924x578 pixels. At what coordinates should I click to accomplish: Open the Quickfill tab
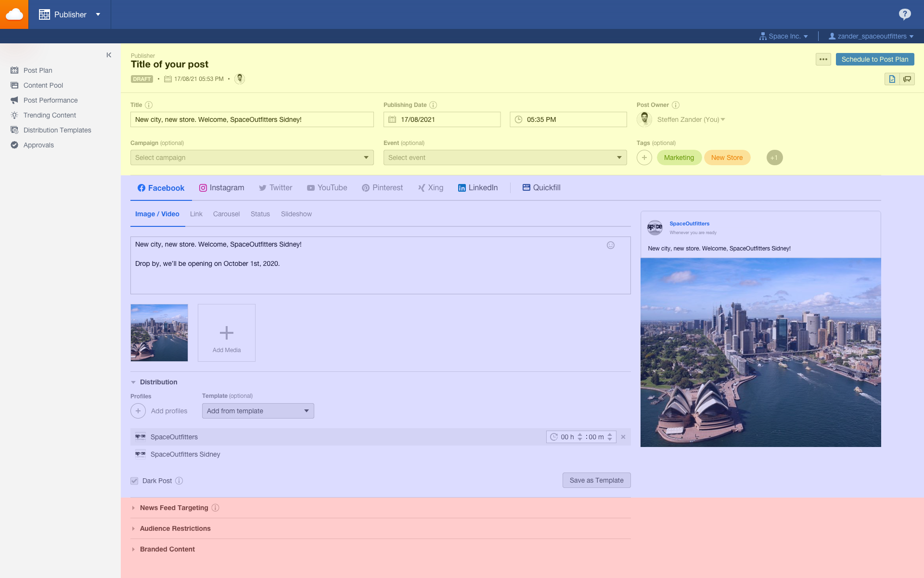(541, 188)
